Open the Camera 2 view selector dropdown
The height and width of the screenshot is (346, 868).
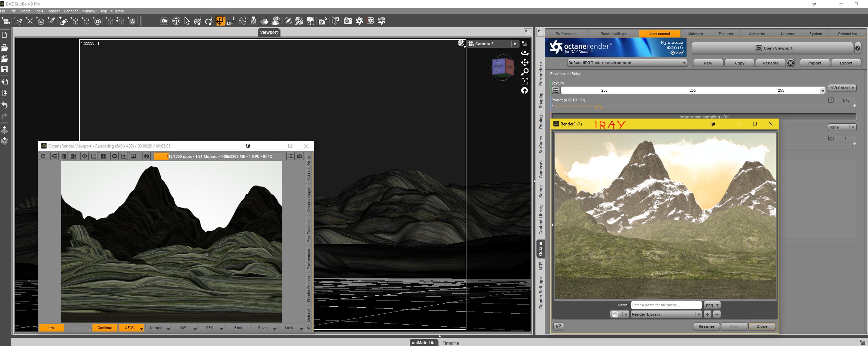tap(493, 44)
